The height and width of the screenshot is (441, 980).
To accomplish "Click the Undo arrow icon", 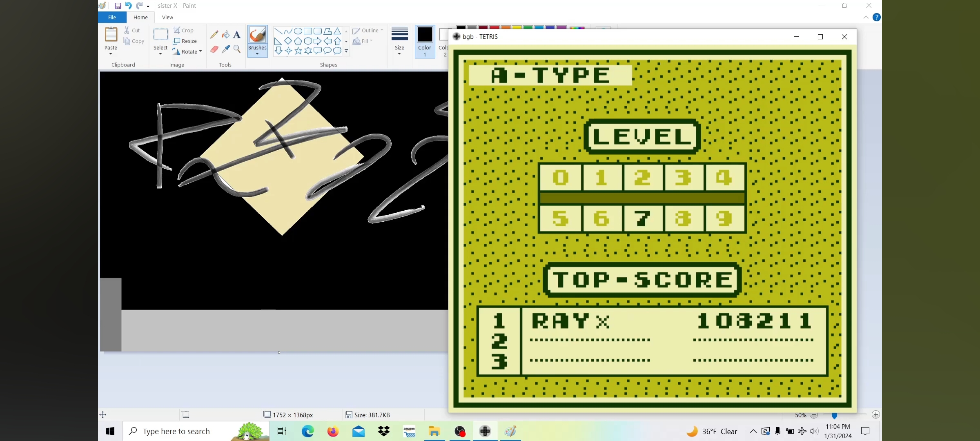I will pos(128,6).
